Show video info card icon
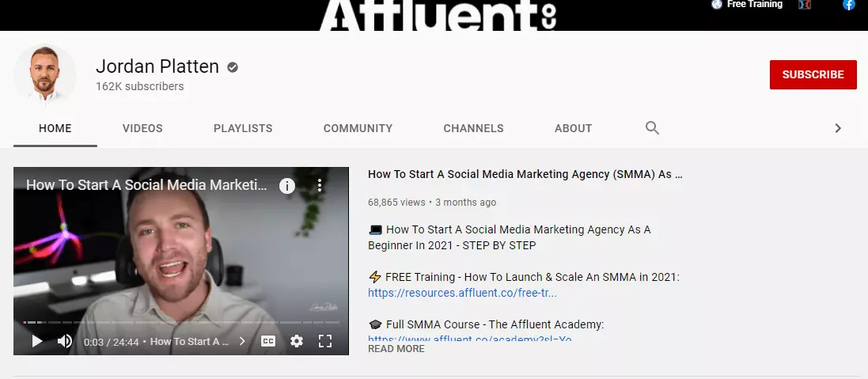 [x=286, y=185]
